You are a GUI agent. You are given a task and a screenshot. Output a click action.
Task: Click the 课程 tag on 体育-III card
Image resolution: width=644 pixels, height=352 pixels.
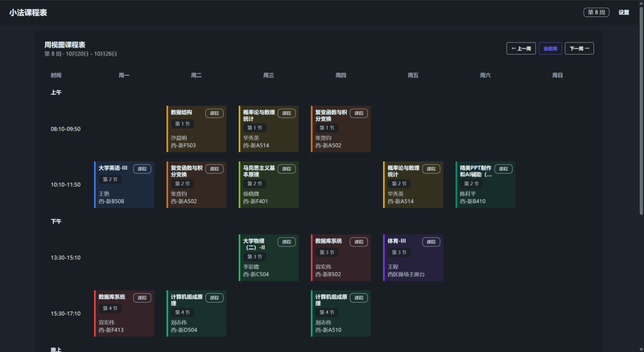point(431,242)
